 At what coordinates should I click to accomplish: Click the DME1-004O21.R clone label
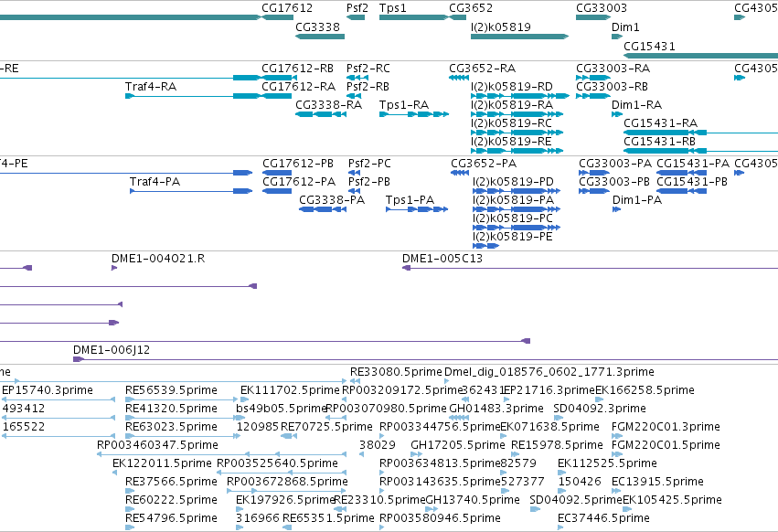(x=158, y=259)
